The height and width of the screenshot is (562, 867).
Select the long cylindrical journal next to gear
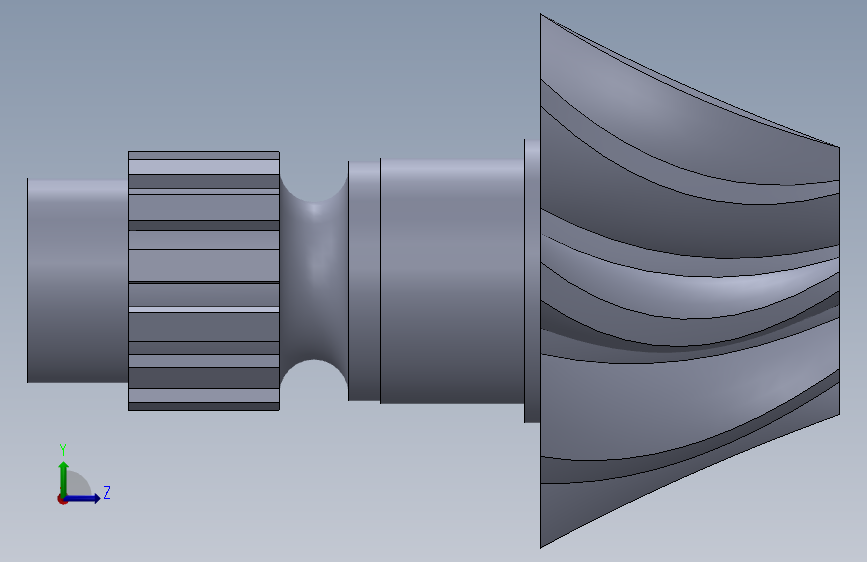pyautogui.click(x=452, y=281)
